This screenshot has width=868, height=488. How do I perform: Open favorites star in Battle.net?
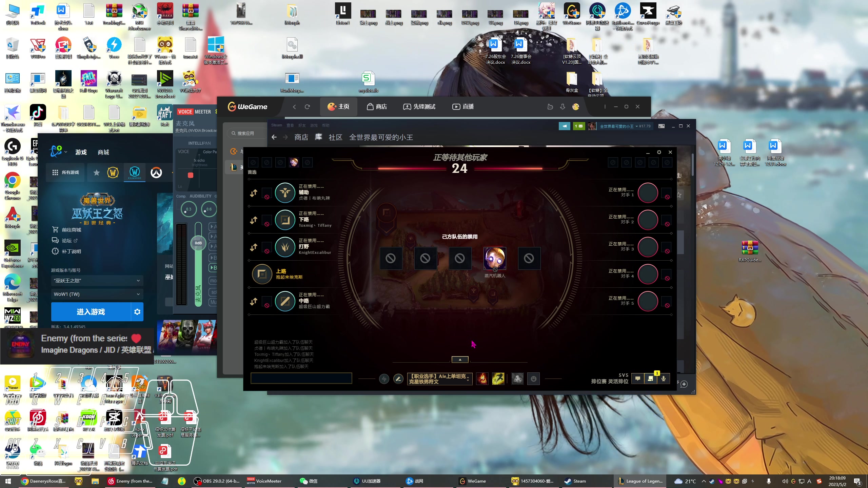pos(97,172)
